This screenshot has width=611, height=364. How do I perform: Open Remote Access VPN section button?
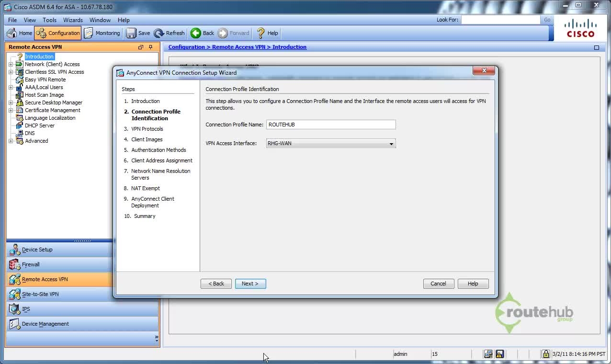point(59,279)
